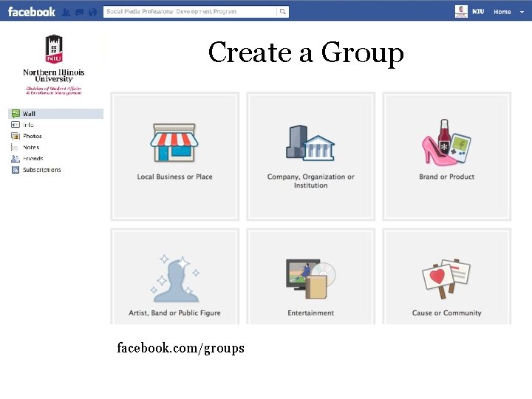
Task: Click the storefront icon for Local Business
Action: point(174,143)
